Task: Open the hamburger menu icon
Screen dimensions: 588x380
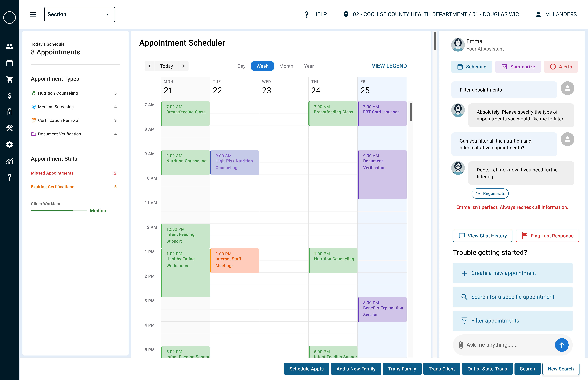Action: (33, 14)
